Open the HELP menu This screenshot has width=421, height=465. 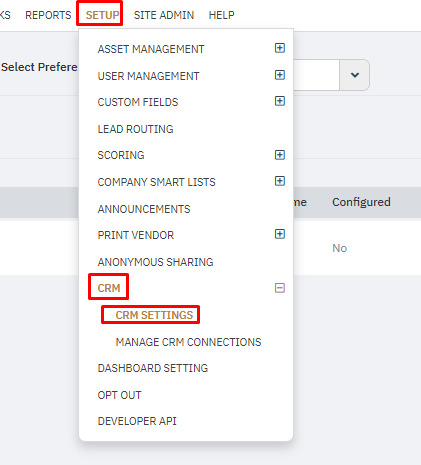221,15
